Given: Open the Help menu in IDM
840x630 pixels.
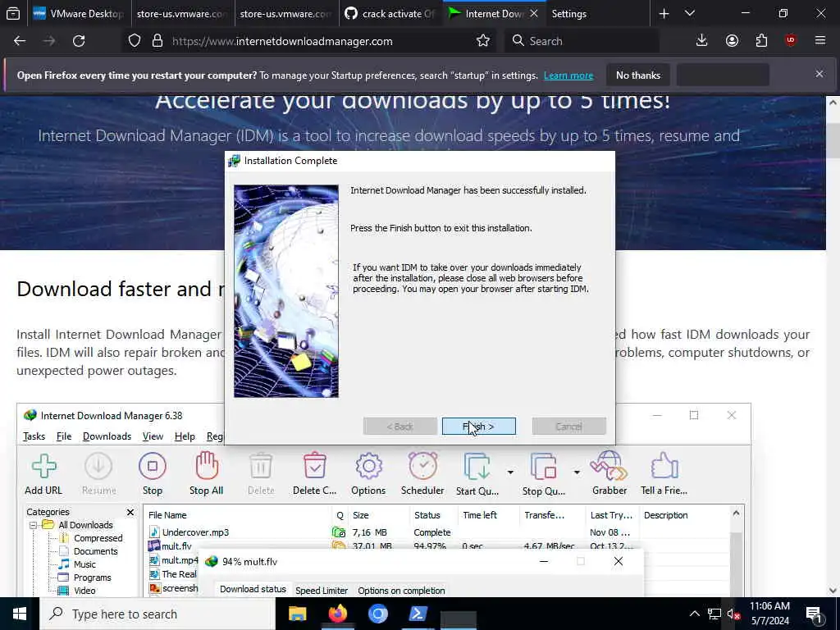Looking at the screenshot, I should 185,436.
